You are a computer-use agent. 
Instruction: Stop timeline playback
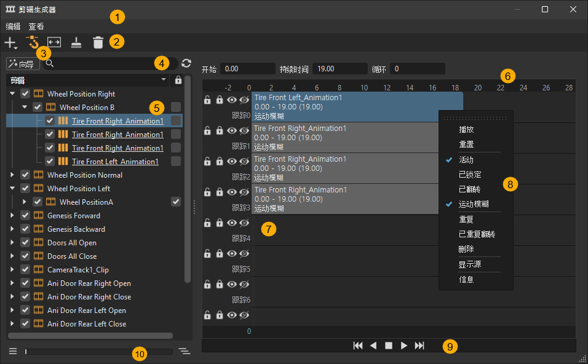389,346
